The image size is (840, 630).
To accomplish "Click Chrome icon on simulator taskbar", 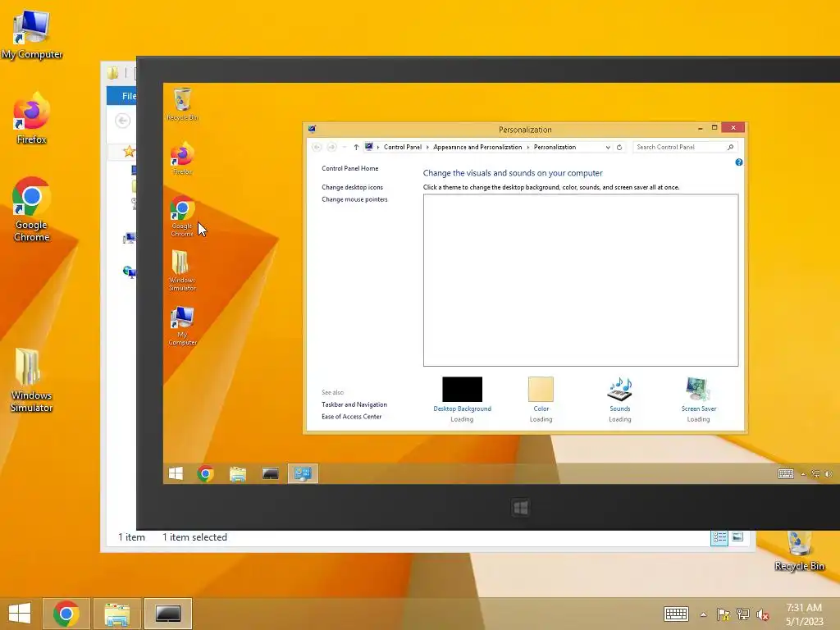I will [x=206, y=473].
